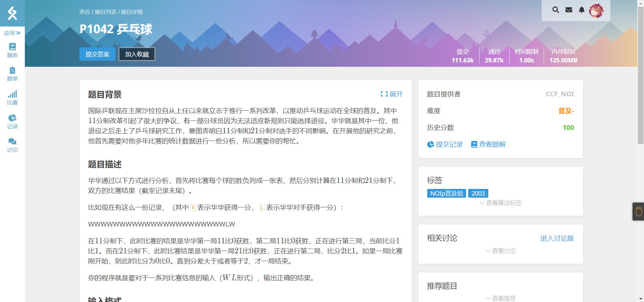The height and width of the screenshot is (302, 644).
Task: Toggle 加入收藏 to favorite this problem
Action: tap(137, 54)
